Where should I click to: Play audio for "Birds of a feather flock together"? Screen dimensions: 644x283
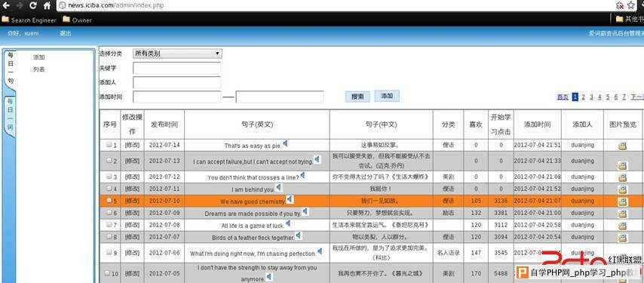(x=298, y=235)
